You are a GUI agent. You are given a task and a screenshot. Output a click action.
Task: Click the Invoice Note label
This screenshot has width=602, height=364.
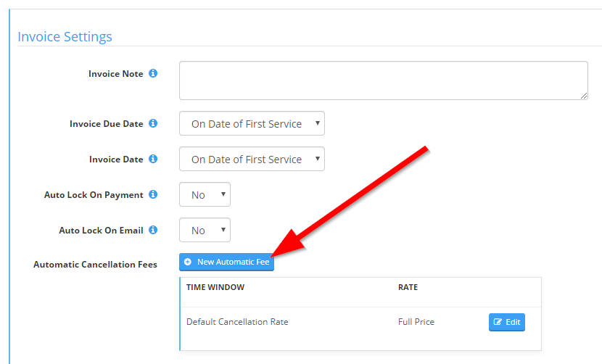[x=115, y=74]
